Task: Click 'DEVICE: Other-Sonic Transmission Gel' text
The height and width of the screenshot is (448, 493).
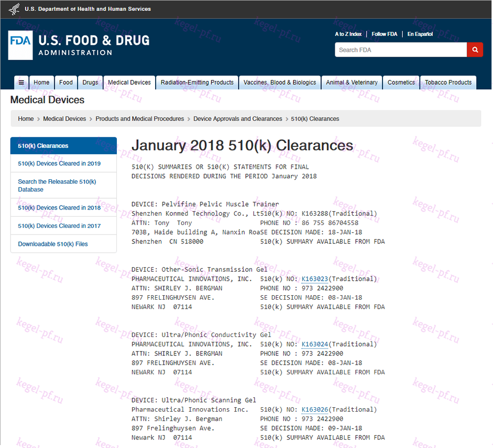Action: pyautogui.click(x=199, y=270)
